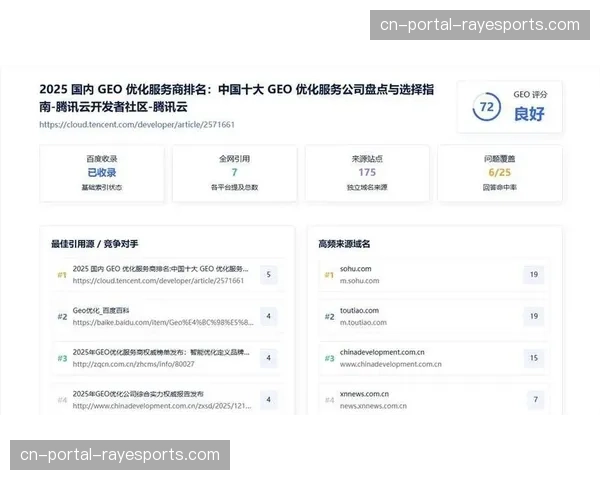The image size is (600, 480).
Task: Select the 全网引用 stat card showing 7
Action: click(235, 173)
